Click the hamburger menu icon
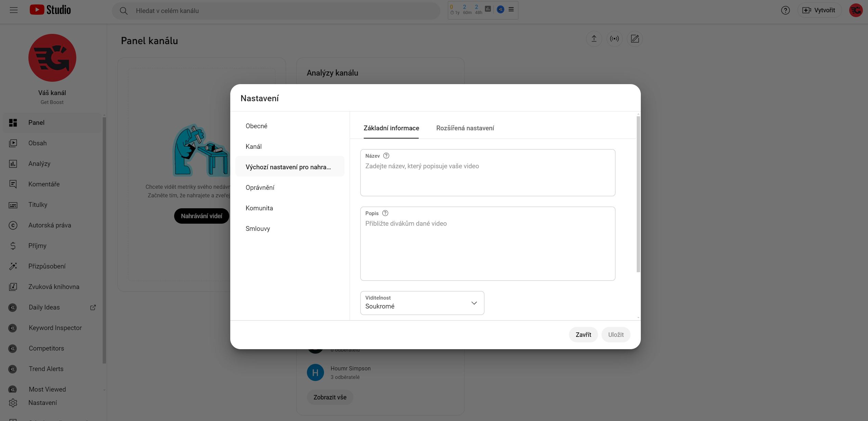 tap(13, 10)
